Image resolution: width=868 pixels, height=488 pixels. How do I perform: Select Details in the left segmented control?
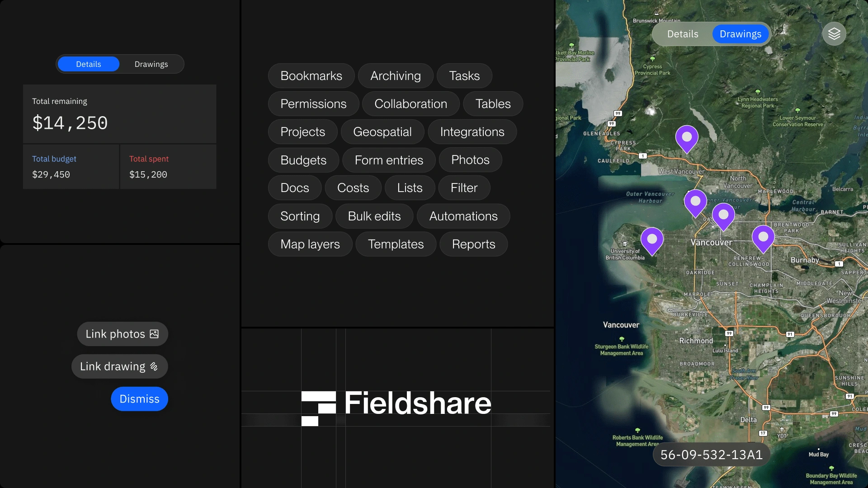[89, 64]
